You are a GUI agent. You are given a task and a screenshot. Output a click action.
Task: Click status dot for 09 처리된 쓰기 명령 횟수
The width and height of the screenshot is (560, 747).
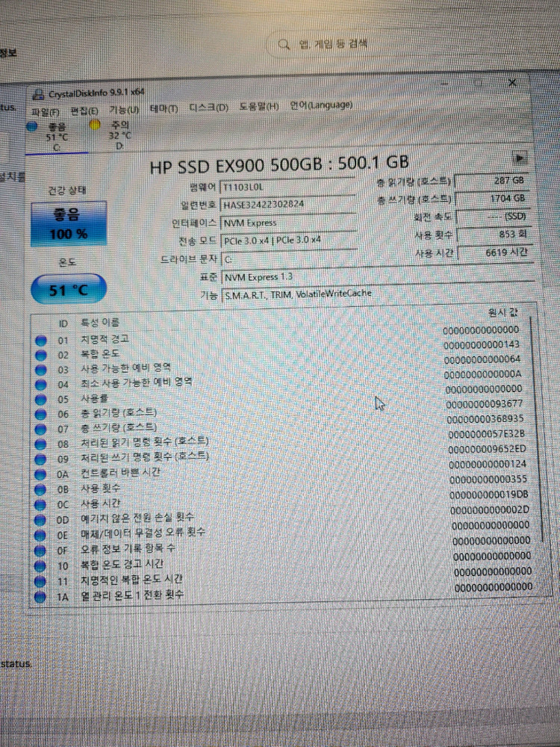(x=41, y=459)
